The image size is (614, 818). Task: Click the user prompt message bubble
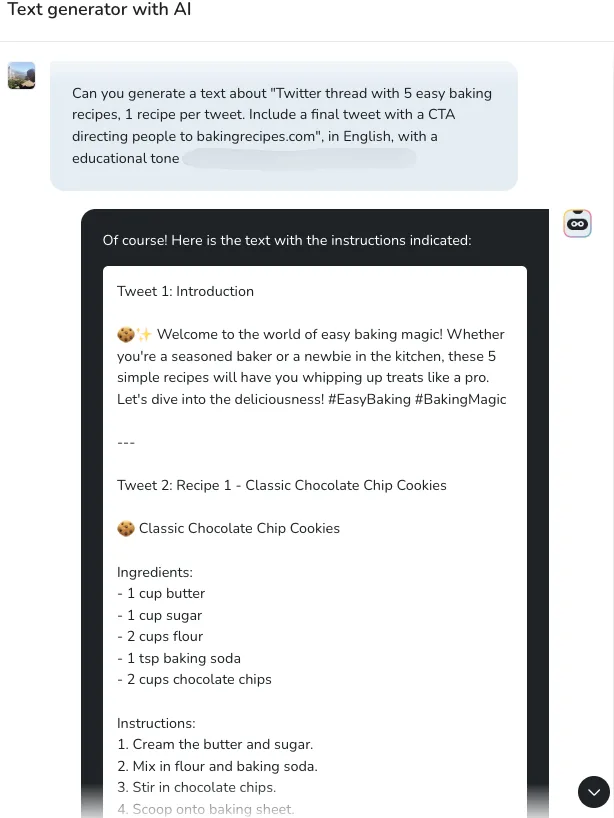point(283,126)
